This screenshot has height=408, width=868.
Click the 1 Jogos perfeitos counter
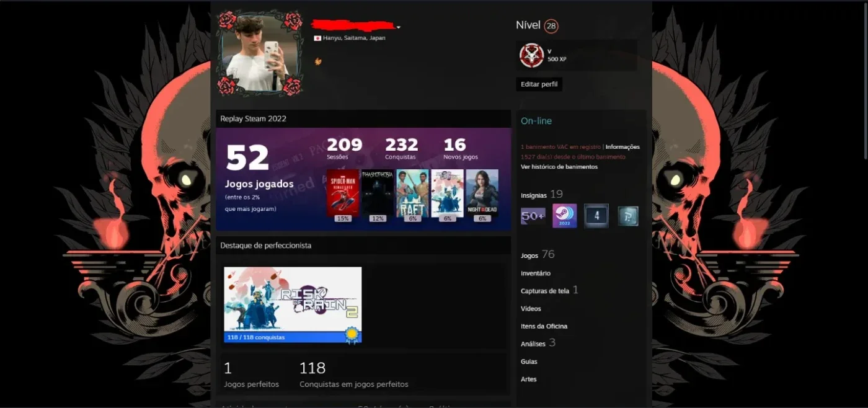[x=251, y=375]
